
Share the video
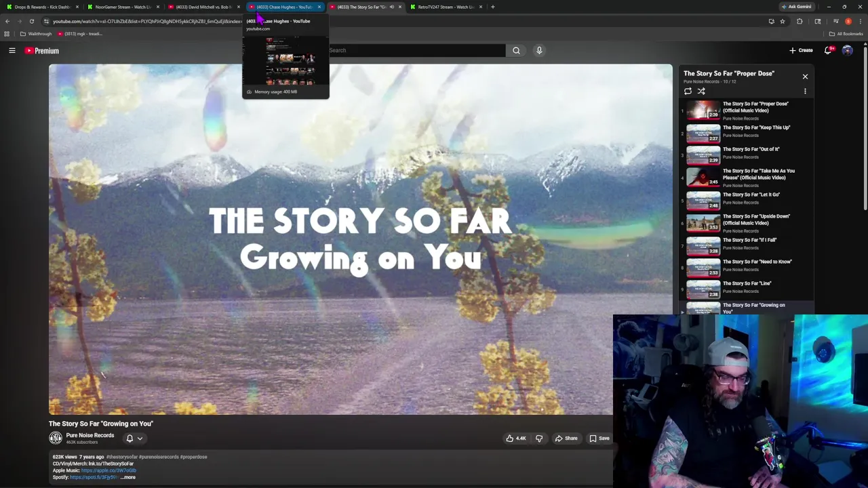566,439
